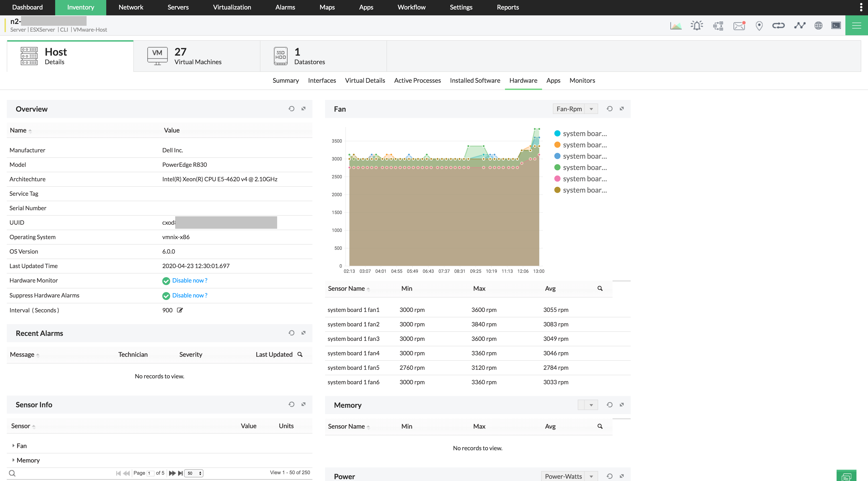Click the email/message icon in toolbar

pos(738,26)
